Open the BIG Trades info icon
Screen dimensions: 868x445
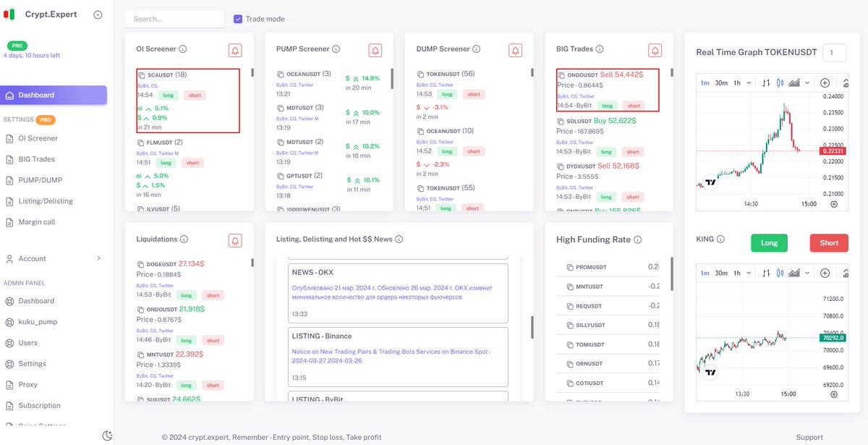point(600,49)
